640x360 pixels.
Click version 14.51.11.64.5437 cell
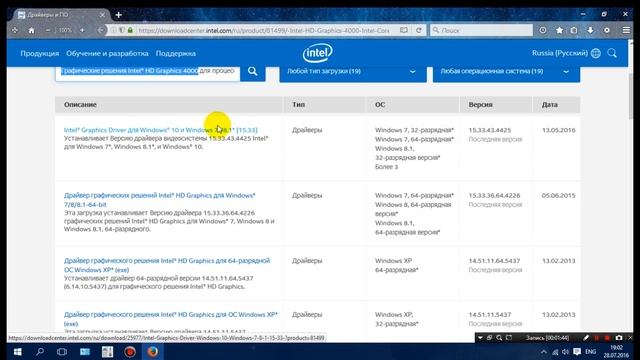point(494,261)
